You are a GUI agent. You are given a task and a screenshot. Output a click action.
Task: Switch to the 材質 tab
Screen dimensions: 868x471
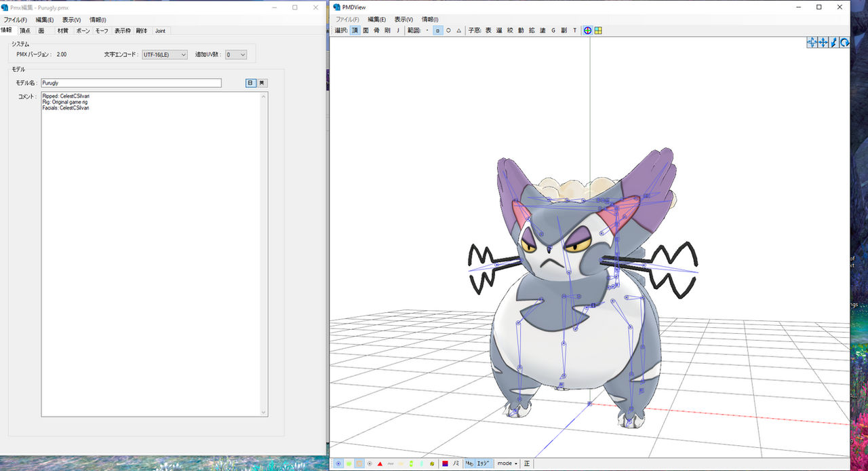(62, 31)
